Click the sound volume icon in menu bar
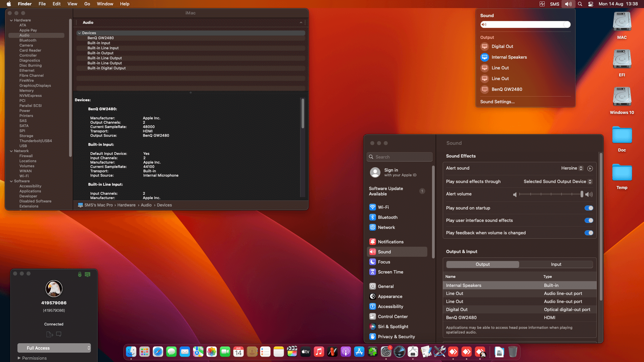The height and width of the screenshot is (362, 644). tap(568, 4)
